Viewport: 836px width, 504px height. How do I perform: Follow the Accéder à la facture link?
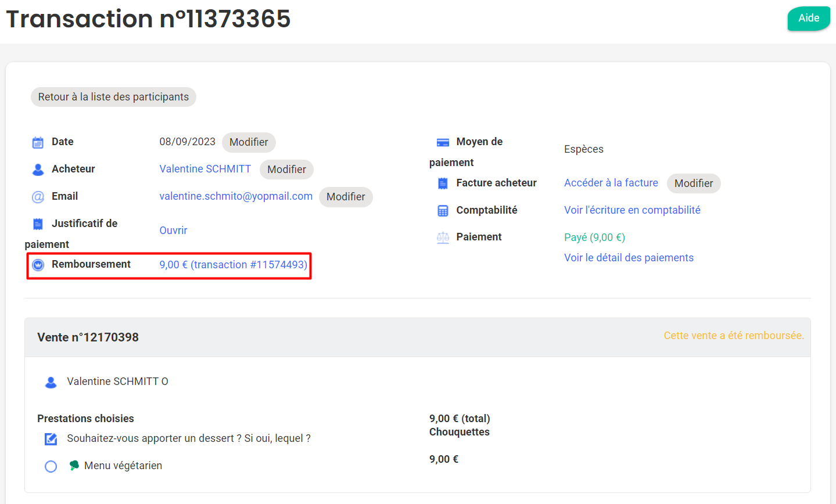coord(611,183)
